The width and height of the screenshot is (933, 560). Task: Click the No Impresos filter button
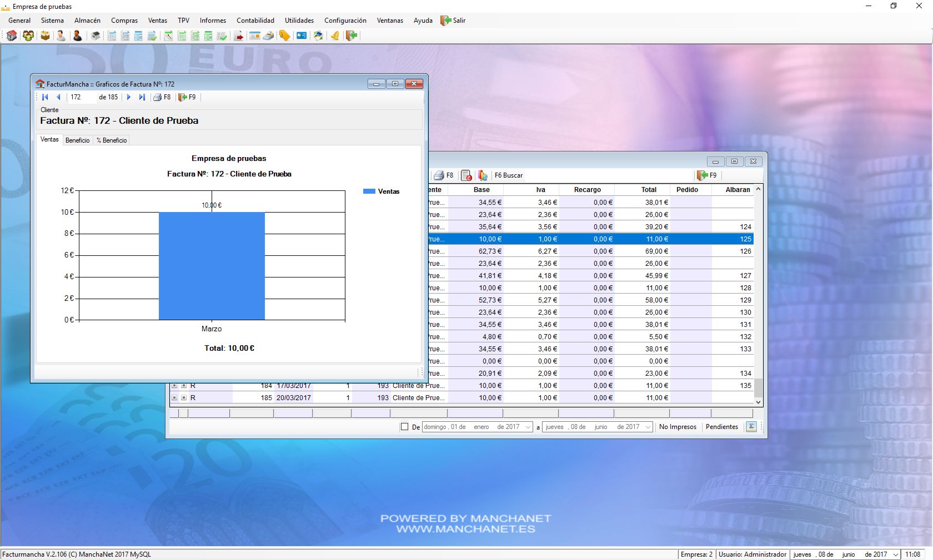coord(678,427)
